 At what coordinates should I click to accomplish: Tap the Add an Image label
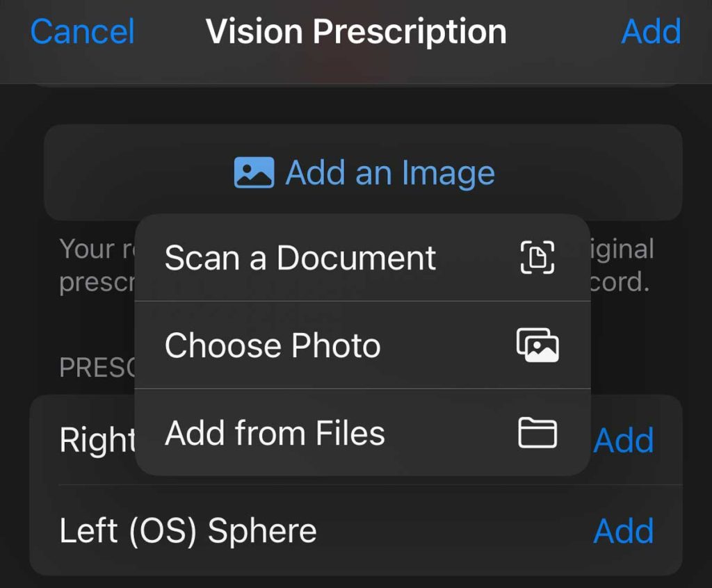(389, 172)
